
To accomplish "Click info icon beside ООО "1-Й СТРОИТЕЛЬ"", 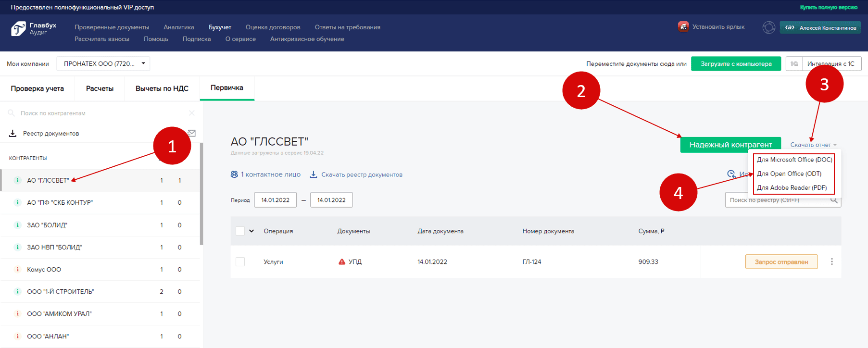I will click(18, 291).
